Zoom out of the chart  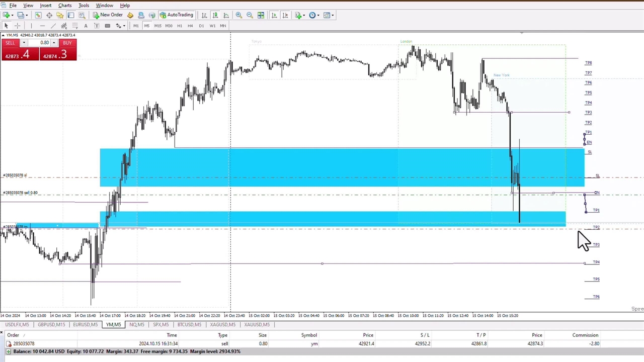(x=250, y=15)
